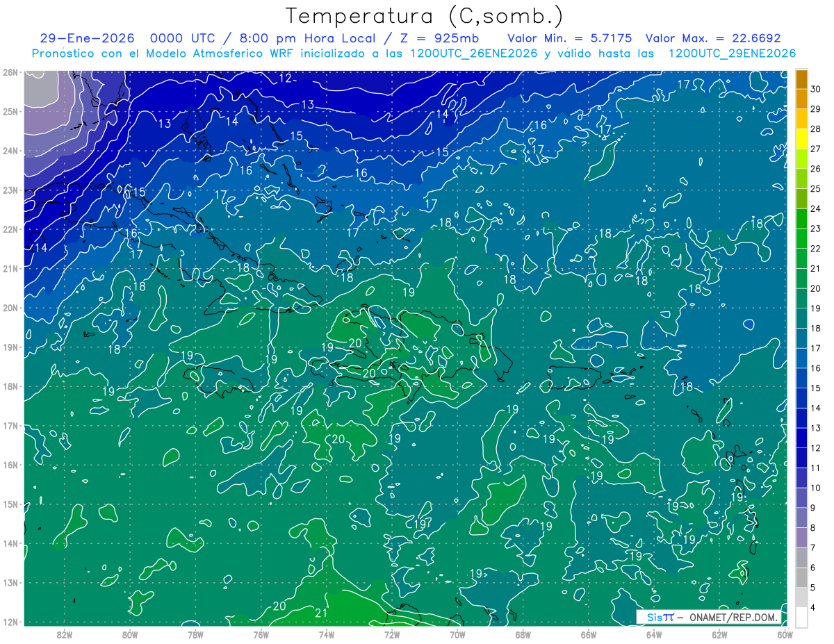Click the "6" label on the color scale

pos(813,568)
